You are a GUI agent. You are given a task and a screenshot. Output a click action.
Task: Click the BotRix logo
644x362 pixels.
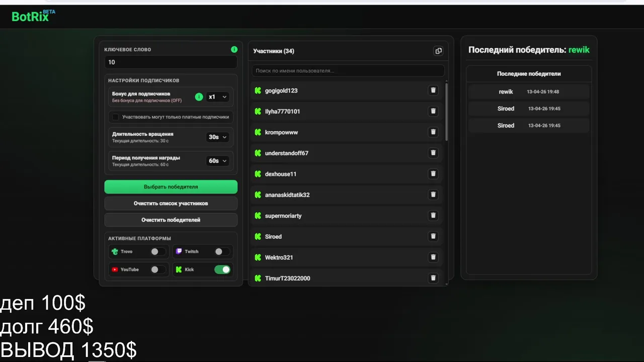33,16
